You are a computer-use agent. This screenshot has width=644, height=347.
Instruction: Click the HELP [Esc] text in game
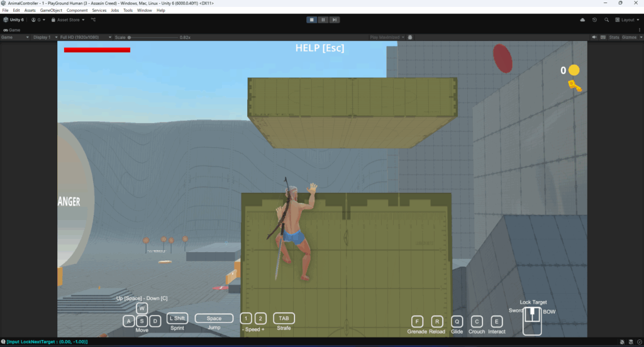click(x=320, y=48)
